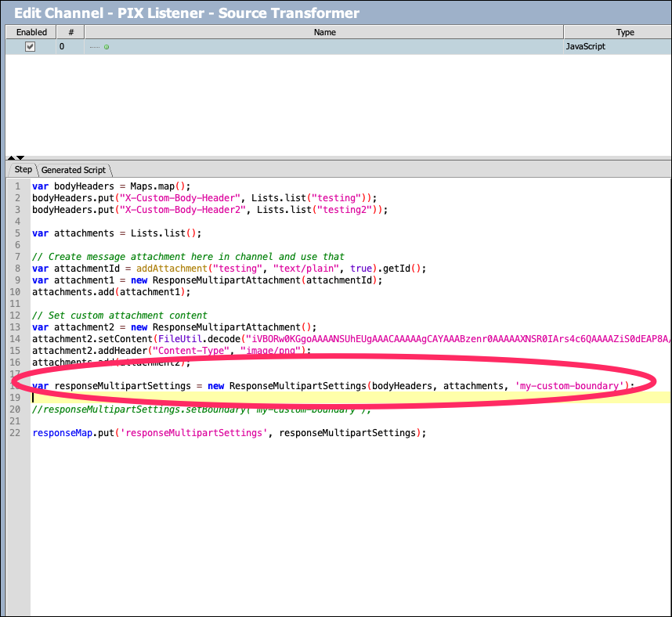The image size is (672, 617).
Task: Click line number 11 in the gutter
Action: pyautogui.click(x=15, y=304)
